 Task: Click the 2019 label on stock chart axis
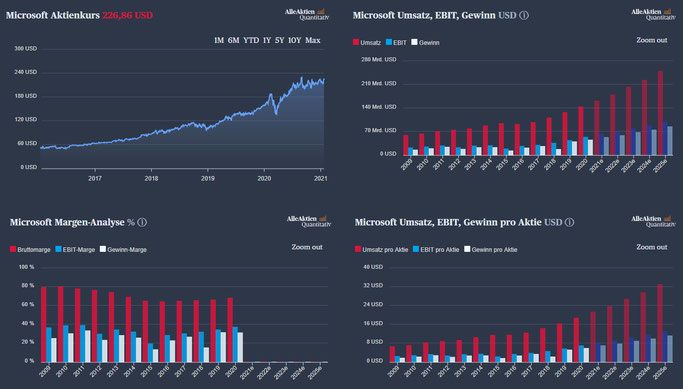point(208,178)
